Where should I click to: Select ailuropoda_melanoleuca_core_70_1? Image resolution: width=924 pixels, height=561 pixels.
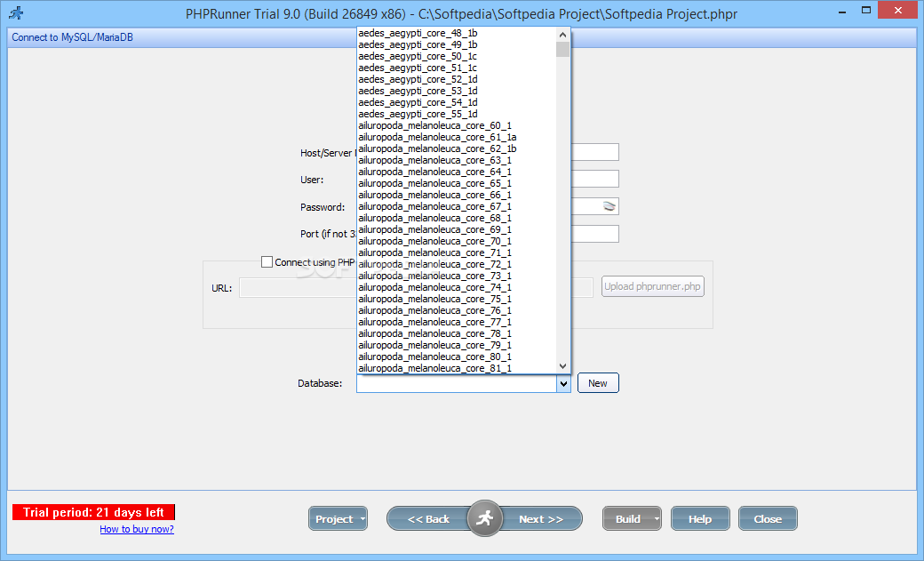click(456, 241)
